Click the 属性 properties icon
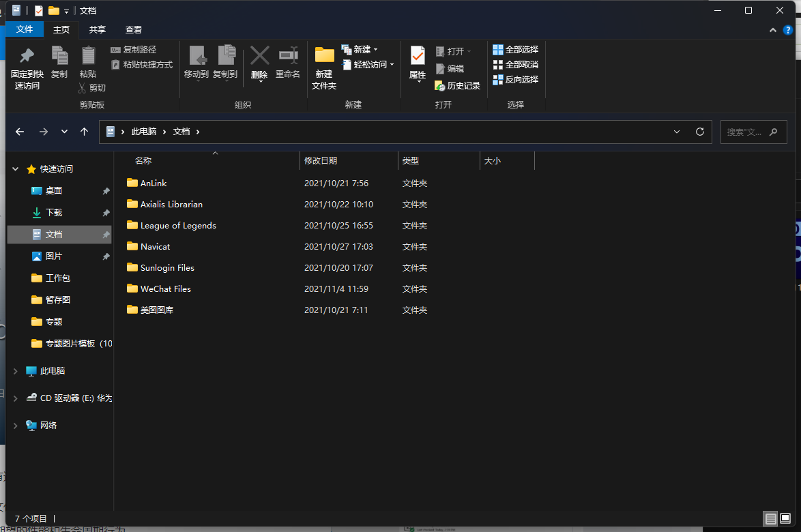Image resolution: width=801 pixels, height=532 pixels. click(418, 55)
